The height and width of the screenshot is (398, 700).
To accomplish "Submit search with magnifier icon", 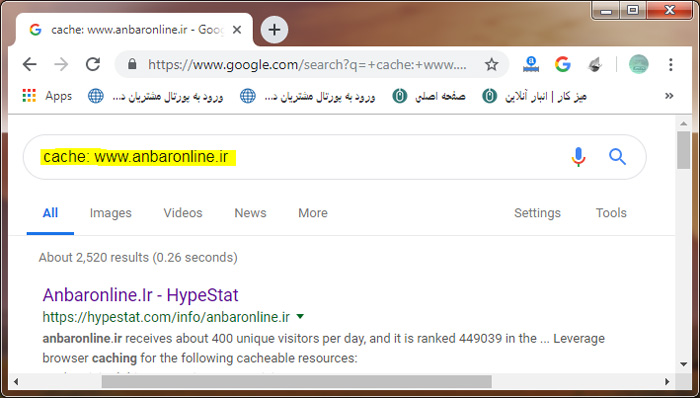I will click(x=617, y=157).
